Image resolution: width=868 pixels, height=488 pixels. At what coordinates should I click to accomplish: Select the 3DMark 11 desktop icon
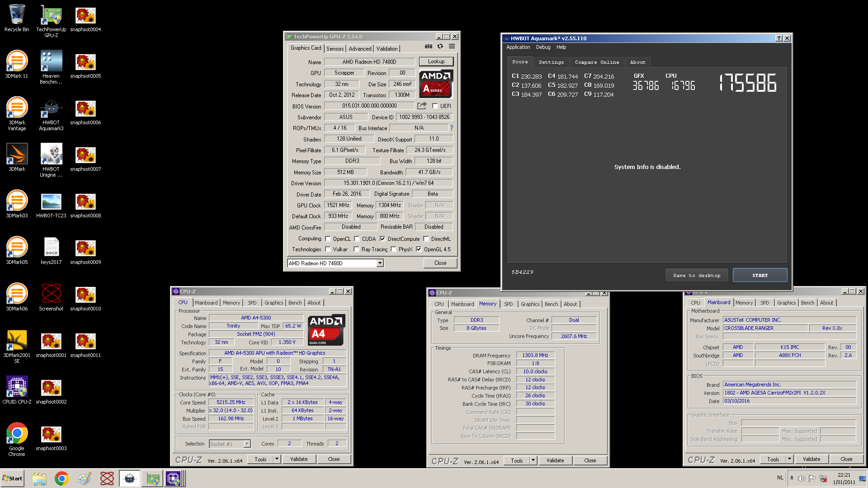tap(17, 65)
